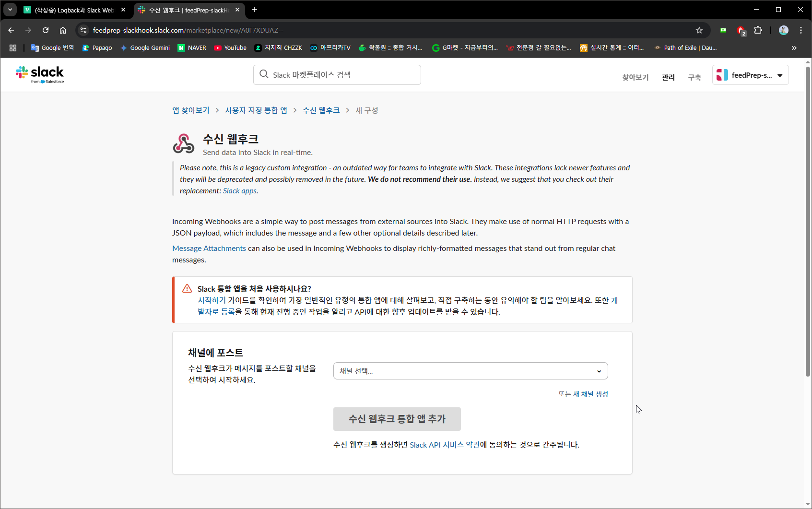Open YouTube bookmark
This screenshot has width=812, height=509.
pyautogui.click(x=230, y=48)
